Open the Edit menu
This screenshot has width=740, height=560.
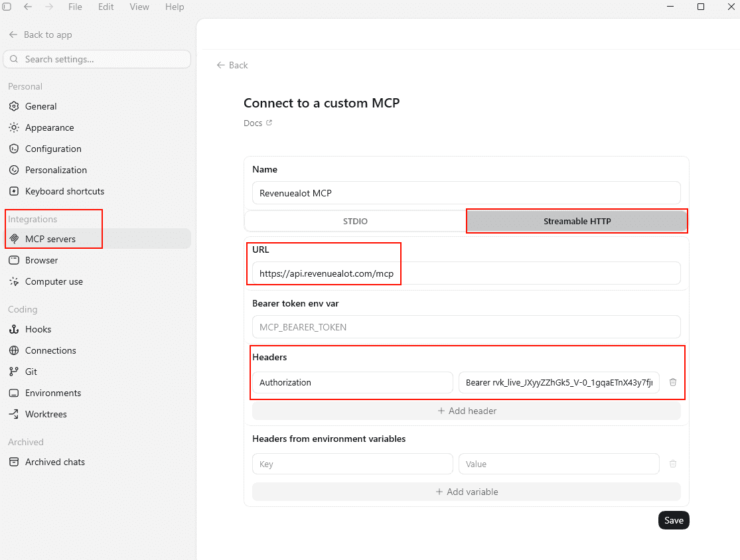pos(106,7)
